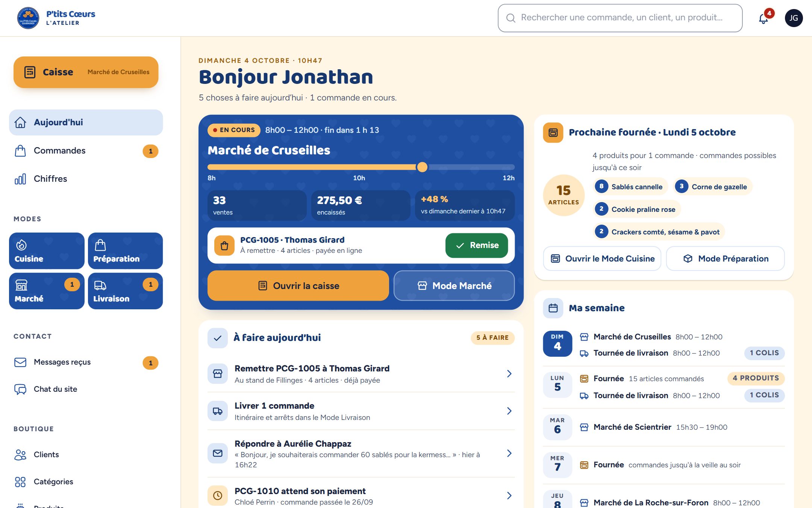Click the stall icon beside Remettre PCG-1005
The height and width of the screenshot is (508, 812).
point(217,374)
